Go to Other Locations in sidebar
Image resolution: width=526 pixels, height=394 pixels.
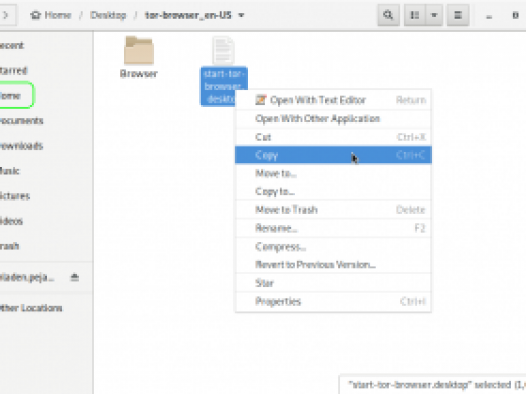[31, 308]
